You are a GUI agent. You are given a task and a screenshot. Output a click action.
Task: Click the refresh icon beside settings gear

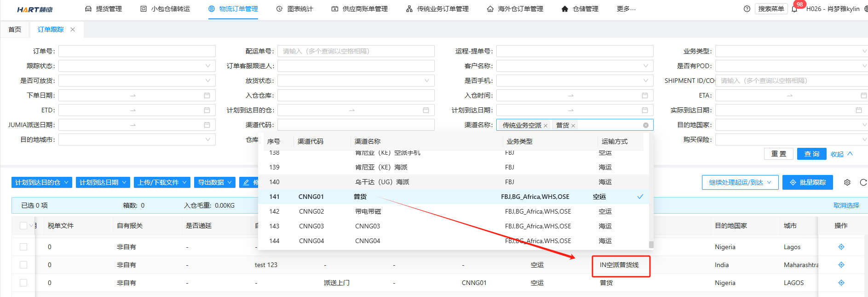[x=863, y=182]
